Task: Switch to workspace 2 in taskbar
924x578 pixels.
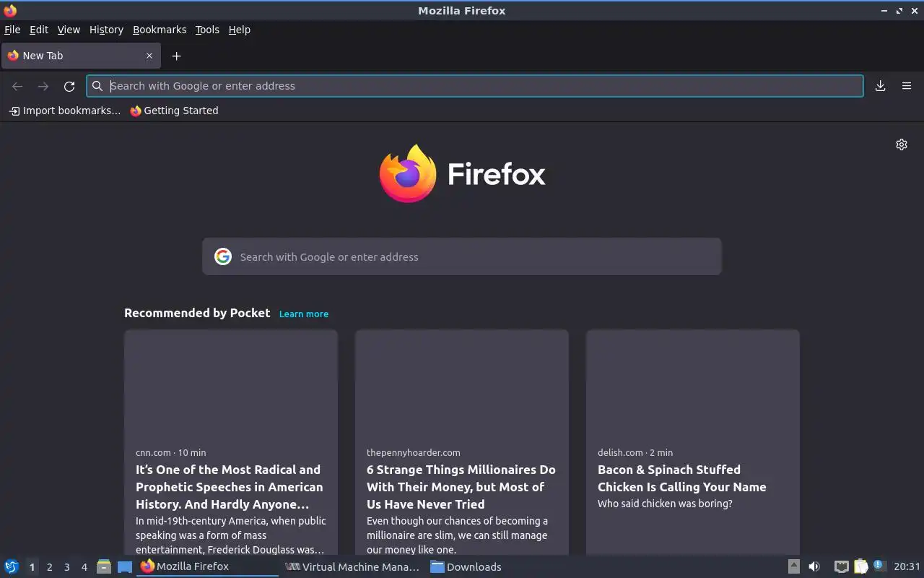Action: click(49, 567)
